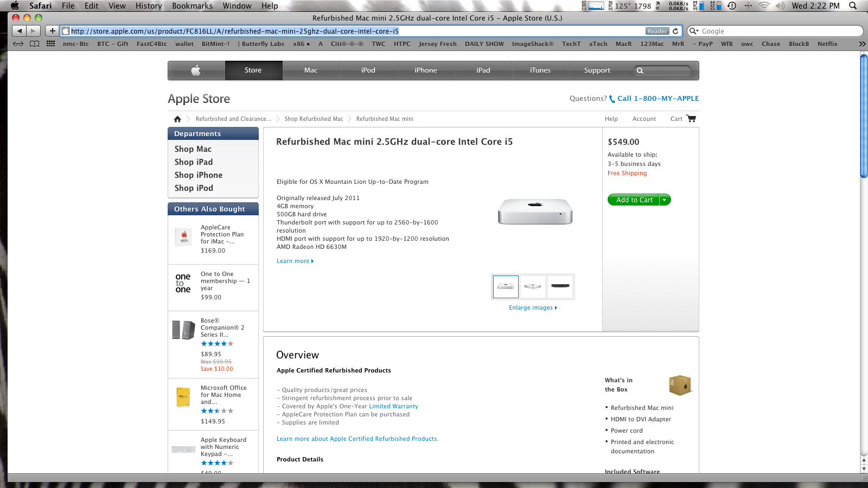Open Spotlight search in the menu bar
The height and width of the screenshot is (488, 868).
tap(853, 5)
